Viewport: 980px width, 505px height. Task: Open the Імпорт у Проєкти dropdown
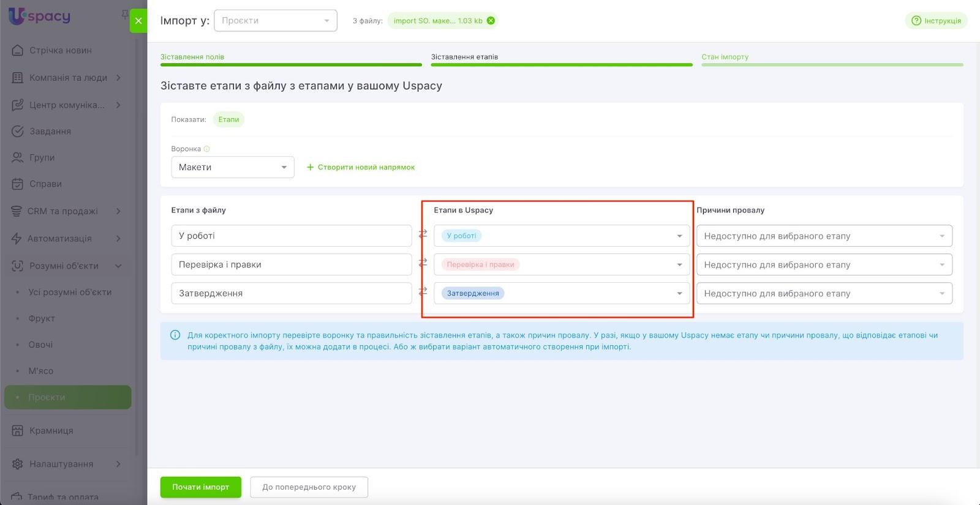pyautogui.click(x=276, y=21)
